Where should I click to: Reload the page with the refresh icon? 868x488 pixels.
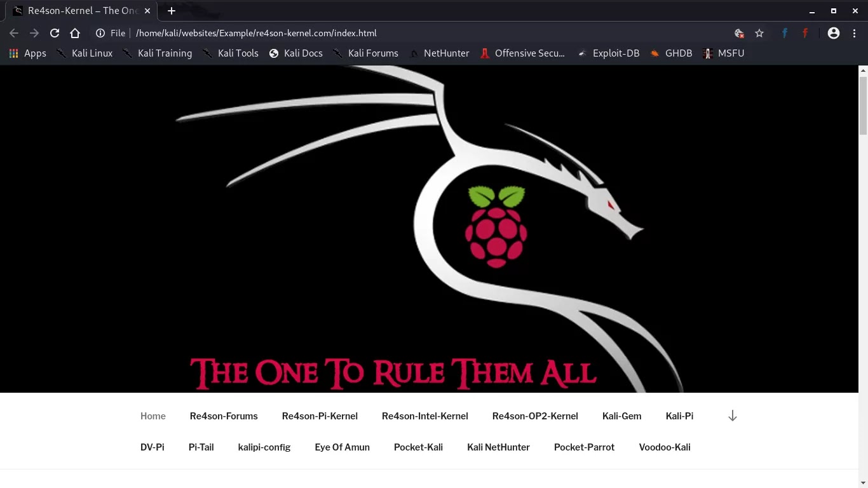pos(55,33)
